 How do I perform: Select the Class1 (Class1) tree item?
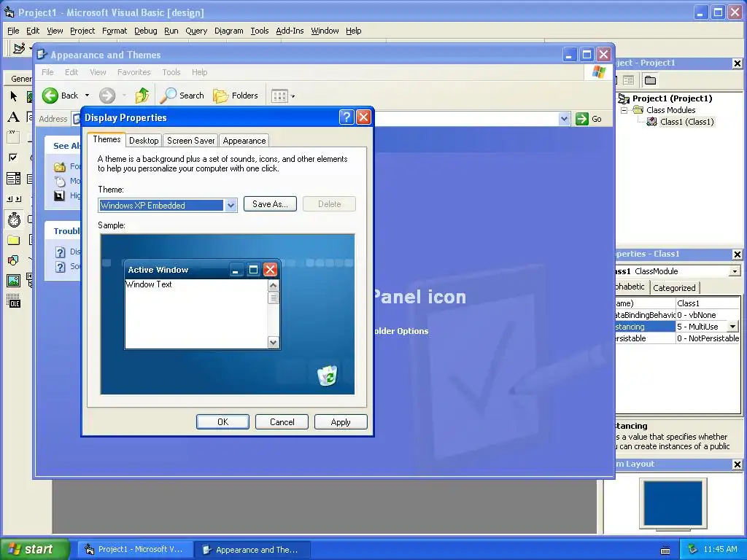pyautogui.click(x=686, y=122)
